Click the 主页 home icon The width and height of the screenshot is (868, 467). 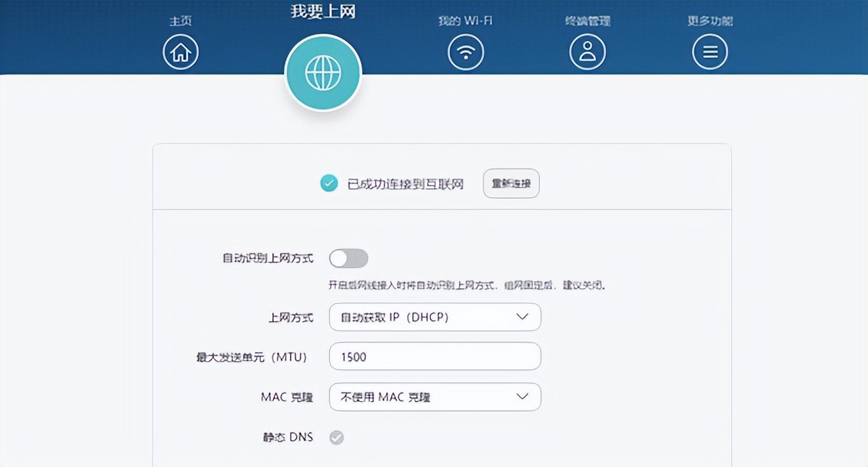click(180, 52)
